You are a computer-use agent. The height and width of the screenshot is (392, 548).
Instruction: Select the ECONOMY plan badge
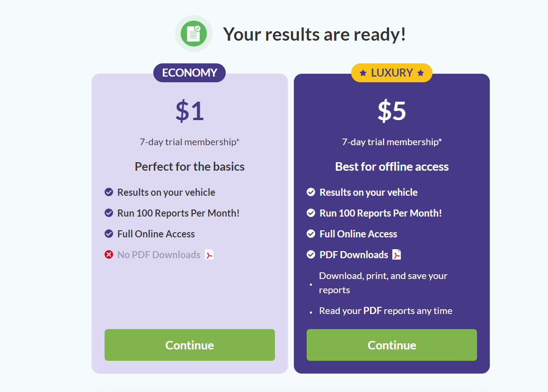pyautogui.click(x=189, y=73)
